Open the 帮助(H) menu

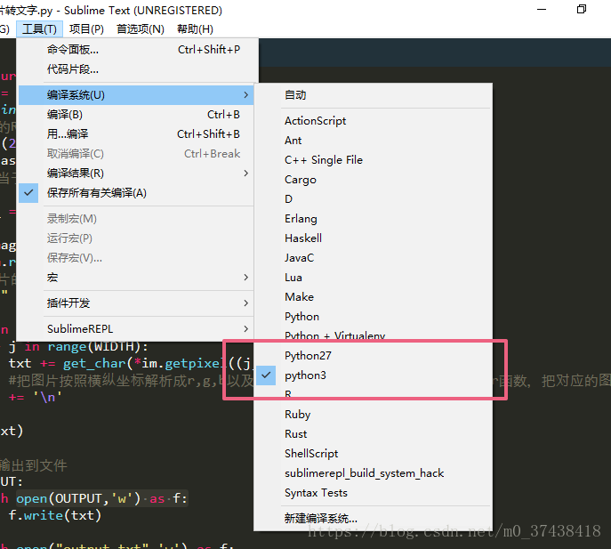[x=194, y=29]
